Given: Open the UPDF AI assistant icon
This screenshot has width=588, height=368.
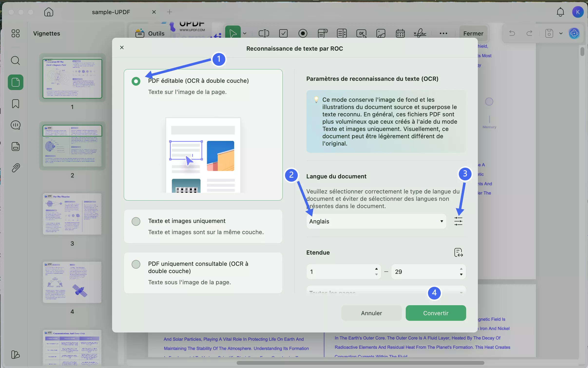Looking at the screenshot, I should 574,33.
